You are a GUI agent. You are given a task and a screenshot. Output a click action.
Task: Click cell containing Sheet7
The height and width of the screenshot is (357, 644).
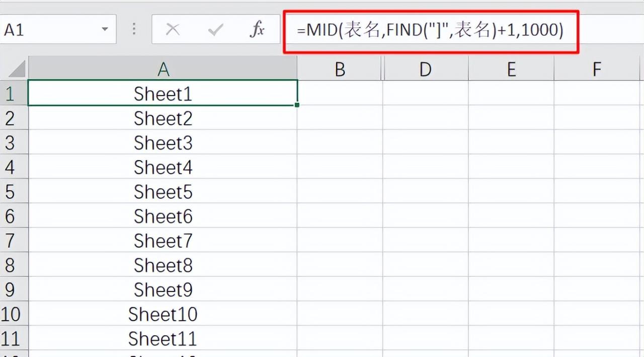coord(163,240)
